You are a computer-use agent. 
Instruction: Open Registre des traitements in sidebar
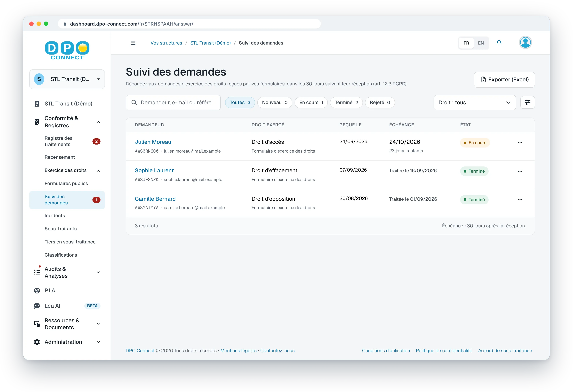[67, 141]
